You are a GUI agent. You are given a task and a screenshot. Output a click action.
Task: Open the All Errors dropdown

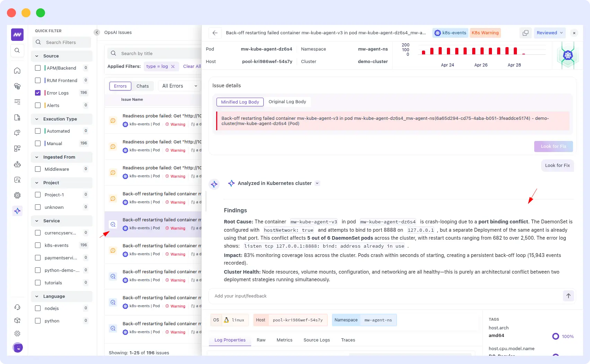[x=179, y=86]
